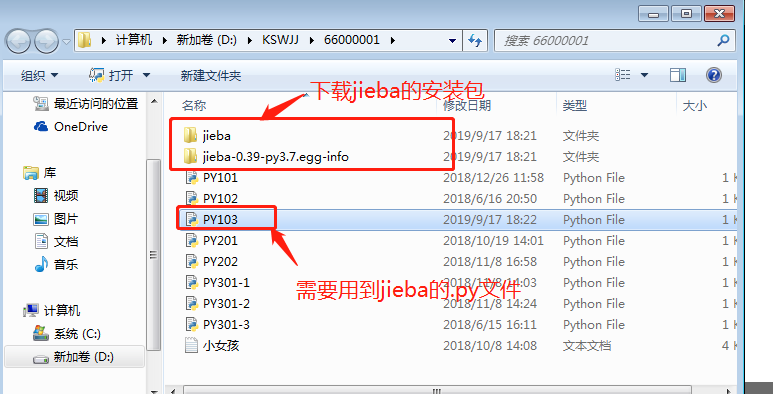773x394 pixels.
Task: Click the date 2018/6/16 20:50 of PY102
Action: (x=489, y=199)
